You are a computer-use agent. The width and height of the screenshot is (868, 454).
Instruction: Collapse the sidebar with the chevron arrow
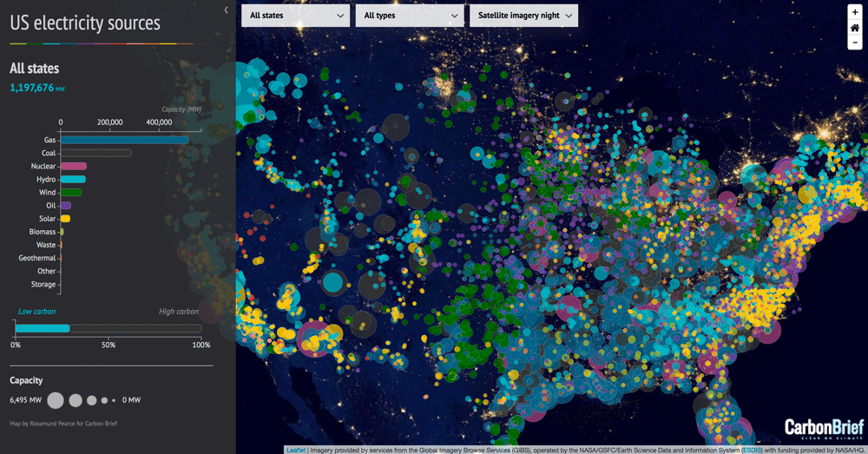[227, 10]
